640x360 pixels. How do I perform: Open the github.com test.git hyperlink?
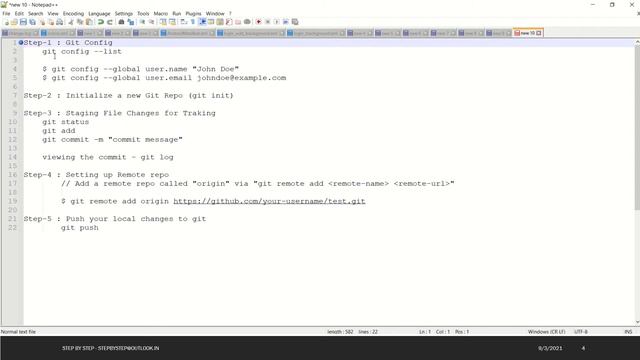[269, 201]
